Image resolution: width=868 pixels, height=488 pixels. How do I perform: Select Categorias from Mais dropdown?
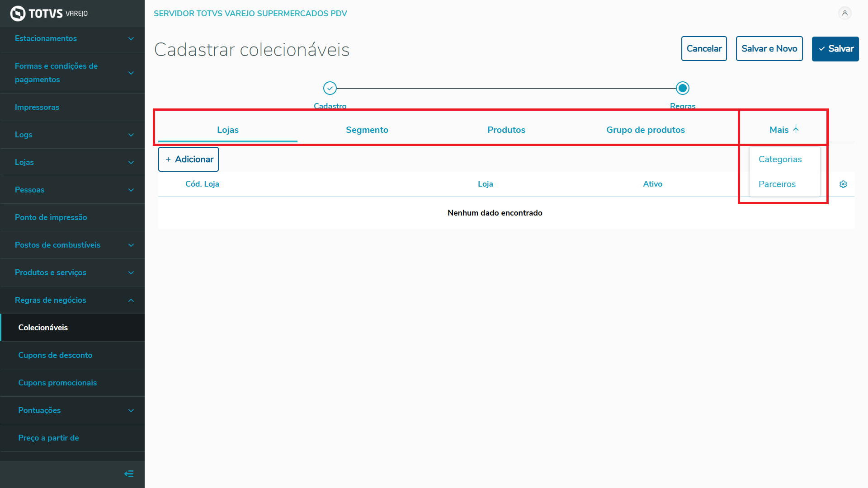pyautogui.click(x=780, y=159)
